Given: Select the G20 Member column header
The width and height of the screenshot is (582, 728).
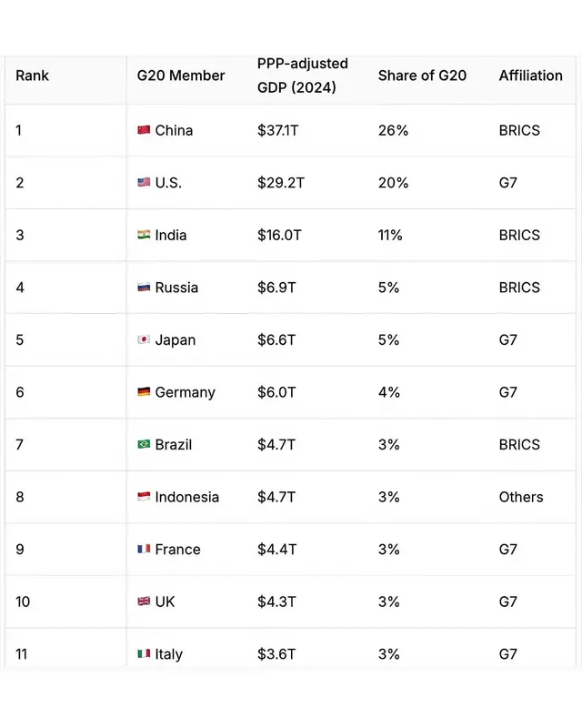Looking at the screenshot, I should 181,76.
